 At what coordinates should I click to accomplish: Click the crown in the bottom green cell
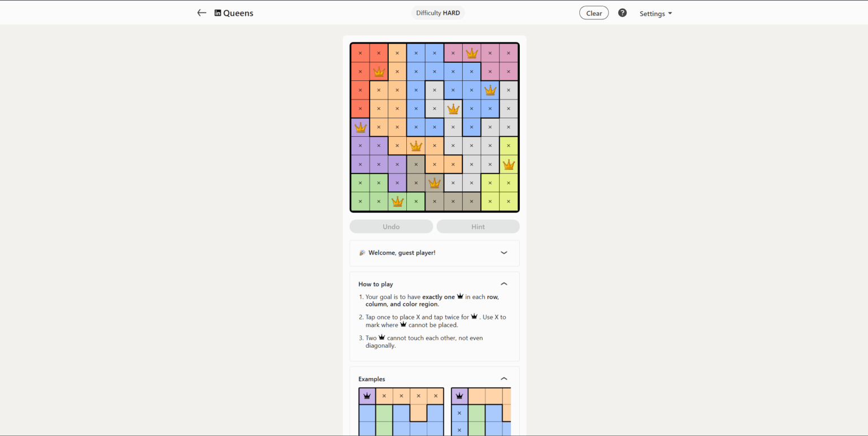click(397, 201)
